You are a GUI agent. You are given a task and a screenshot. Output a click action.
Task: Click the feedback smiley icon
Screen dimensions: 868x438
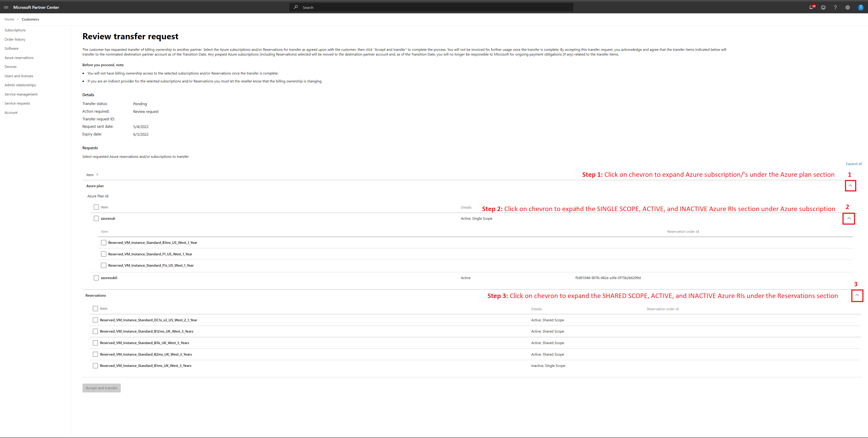(823, 7)
